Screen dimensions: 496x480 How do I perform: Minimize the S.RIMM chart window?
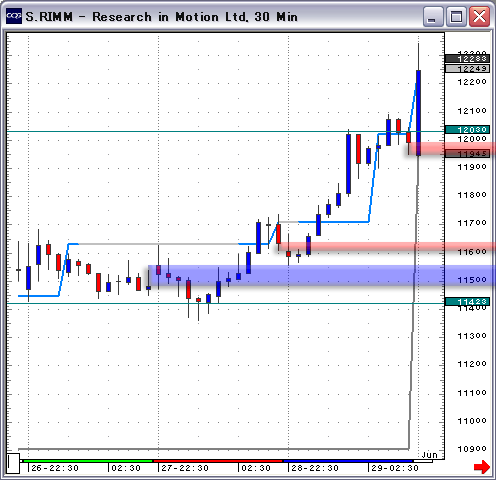[x=433, y=16]
